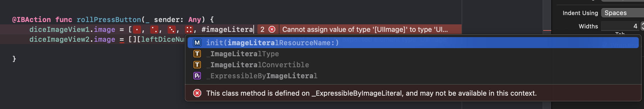Screen dimensions: 644x109
Task: Click the red error icon in completion footer
Action: (197, 93)
